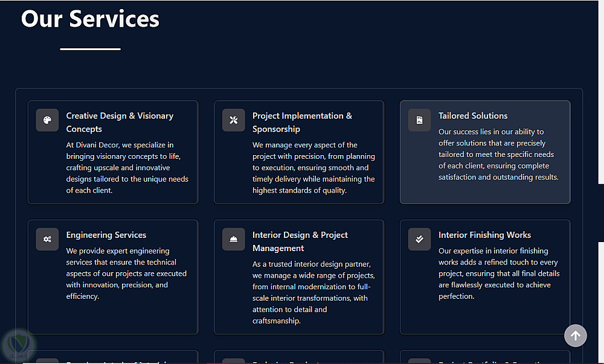Click the paragraph starting "As a trusted interior design partner"

312,293
